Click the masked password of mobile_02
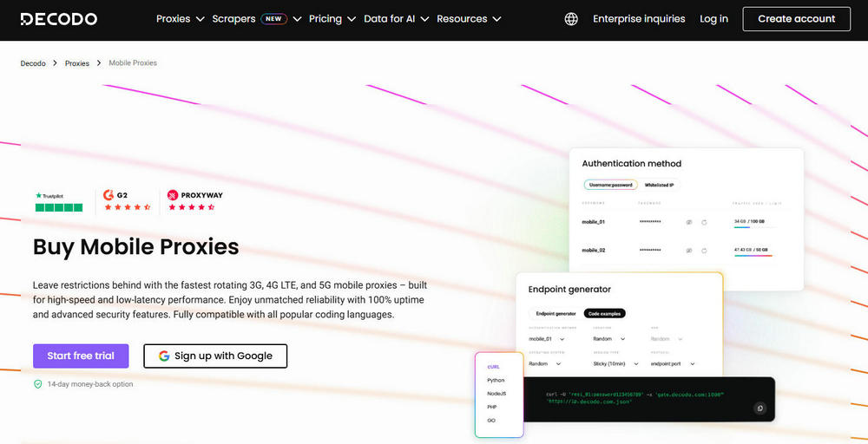 [650, 251]
